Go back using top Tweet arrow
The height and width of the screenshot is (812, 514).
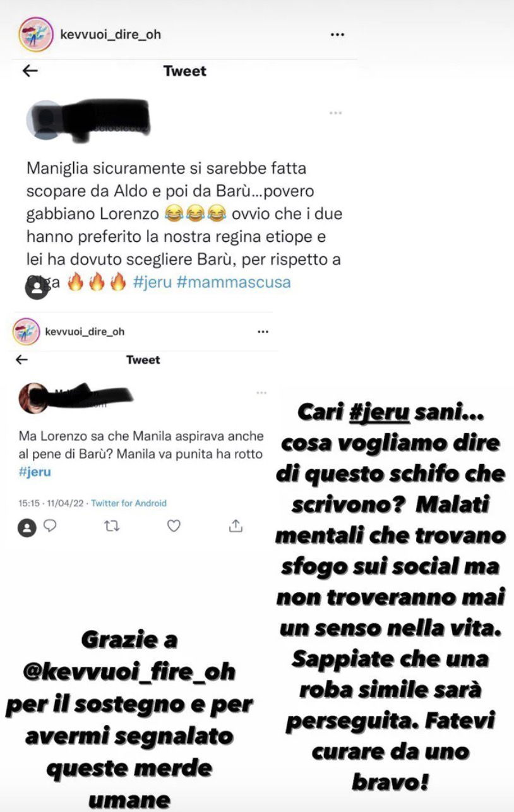click(30, 71)
